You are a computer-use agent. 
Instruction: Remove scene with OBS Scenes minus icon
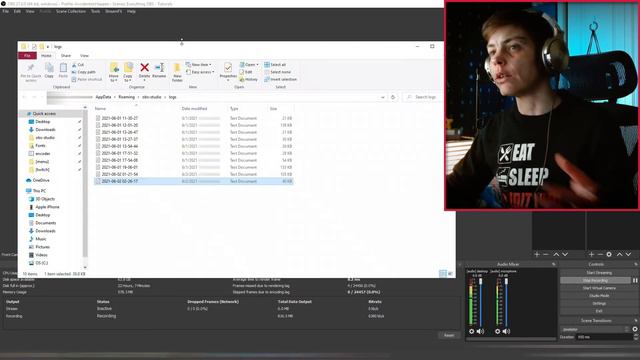pos(546,254)
